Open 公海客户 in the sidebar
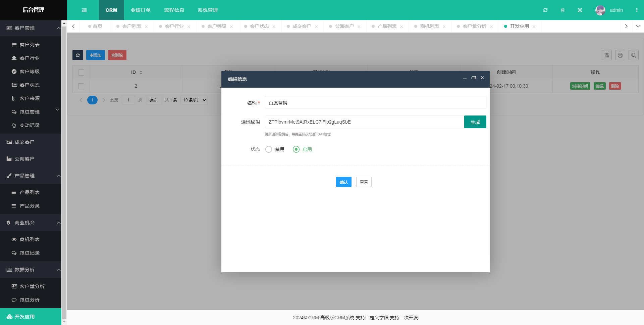 (31, 159)
